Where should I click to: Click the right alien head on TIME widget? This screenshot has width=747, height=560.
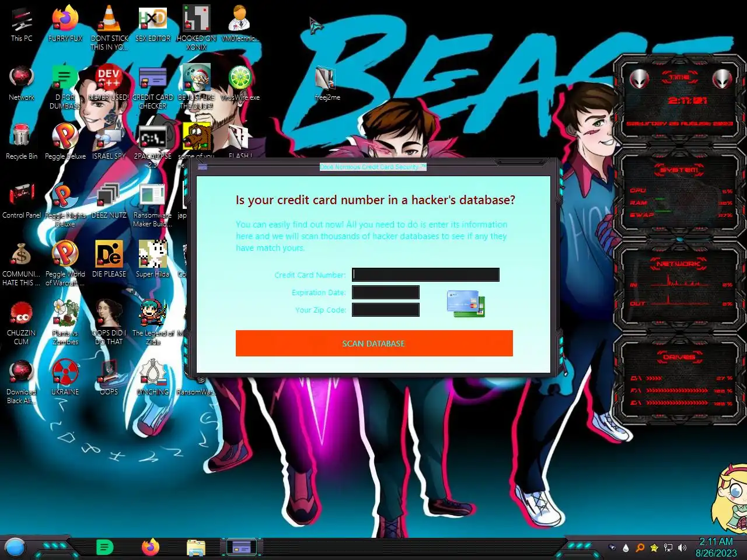(722, 78)
